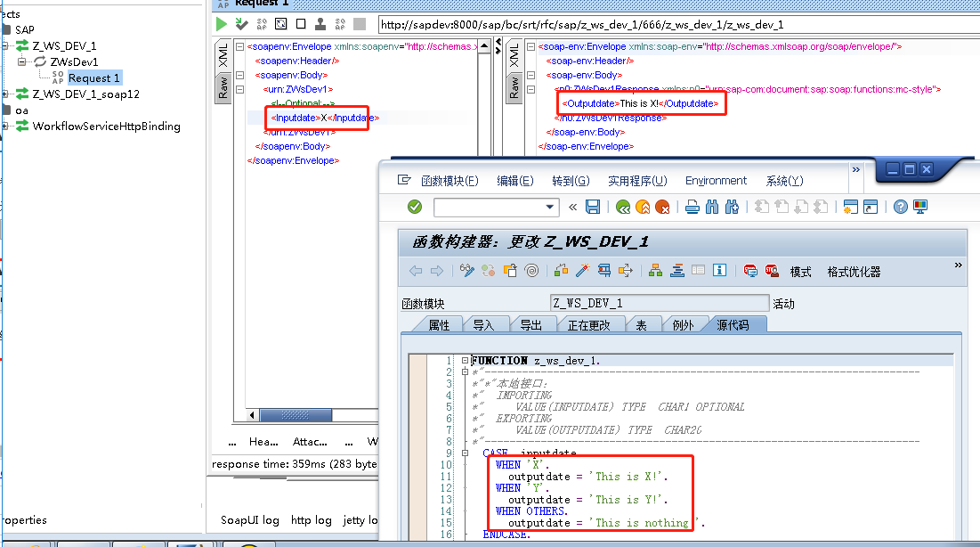Collapse the ZWsDev1 tree node
980x547 pixels.
click(23, 62)
